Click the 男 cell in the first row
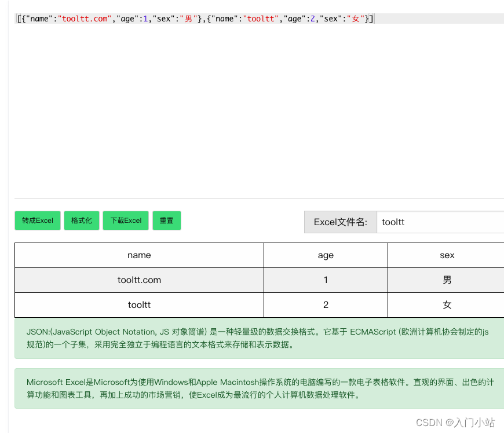This screenshot has width=504, height=433. click(x=446, y=280)
